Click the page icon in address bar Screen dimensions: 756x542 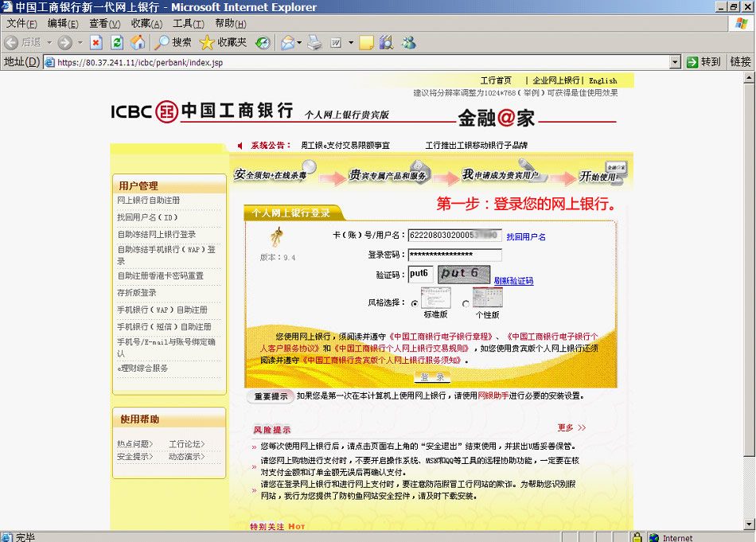click(49, 62)
